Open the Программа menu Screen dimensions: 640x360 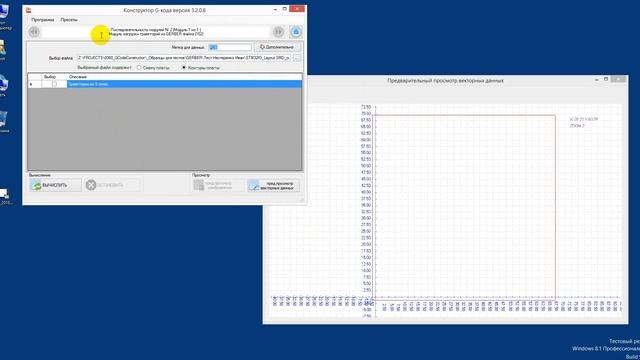[x=42, y=20]
